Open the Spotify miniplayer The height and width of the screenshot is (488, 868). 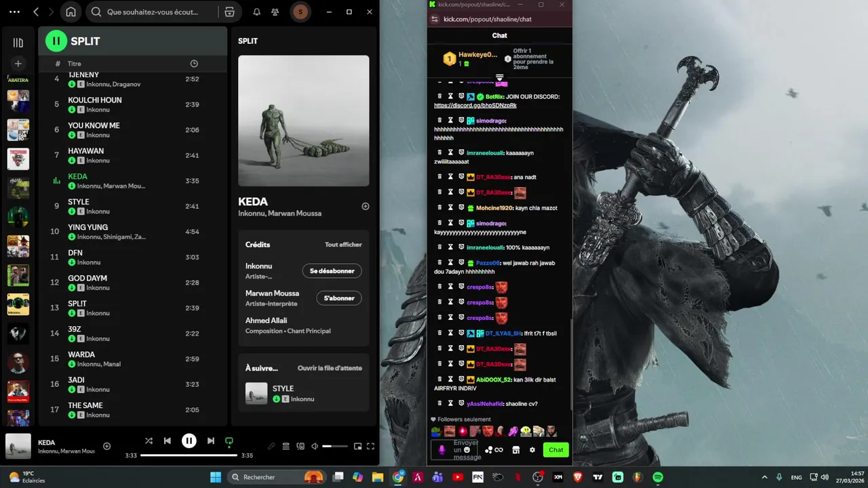tap(357, 446)
